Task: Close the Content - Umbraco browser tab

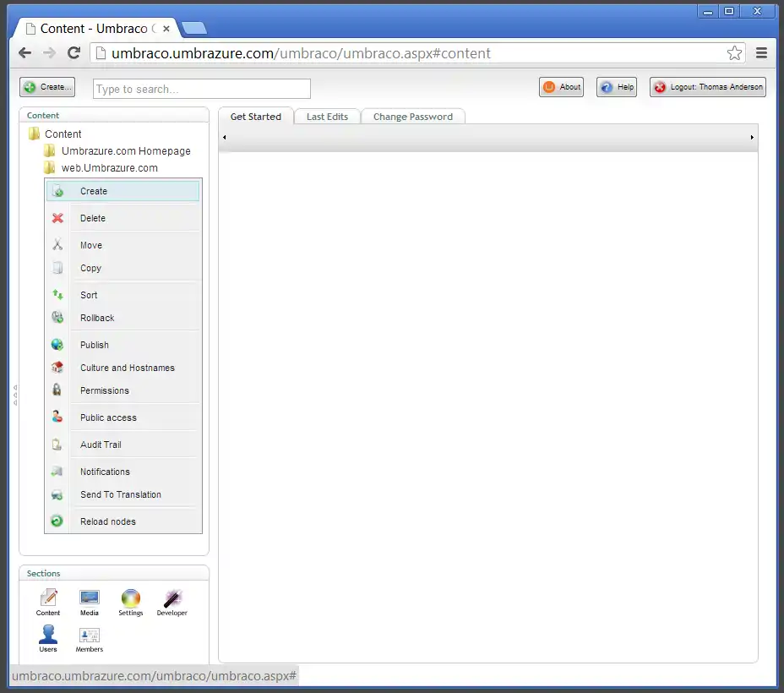Action: pos(166,29)
